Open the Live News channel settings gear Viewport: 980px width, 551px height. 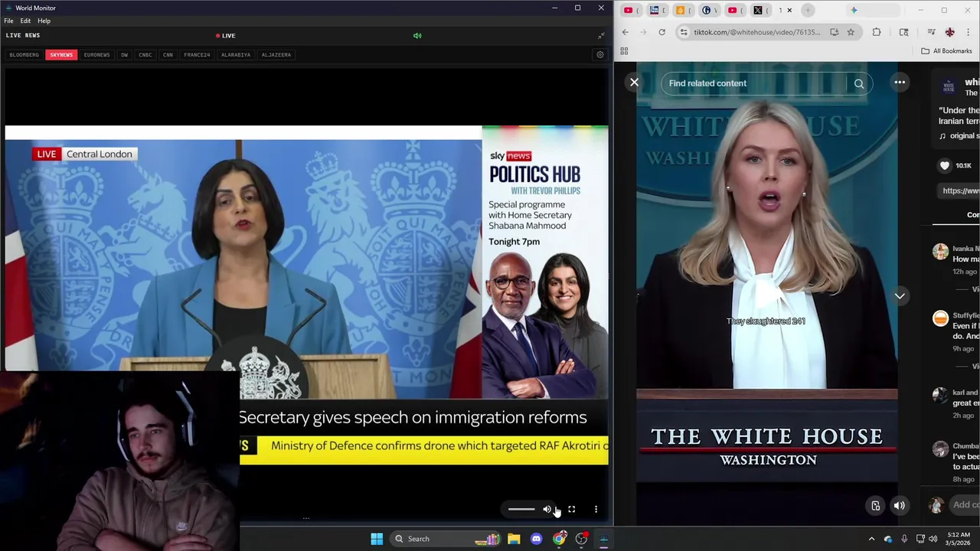(600, 55)
